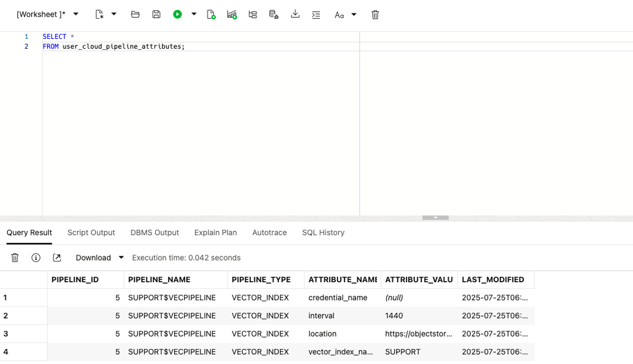The width and height of the screenshot is (633, 364).
Task: Select the interval attribute cell
Action: click(343, 316)
